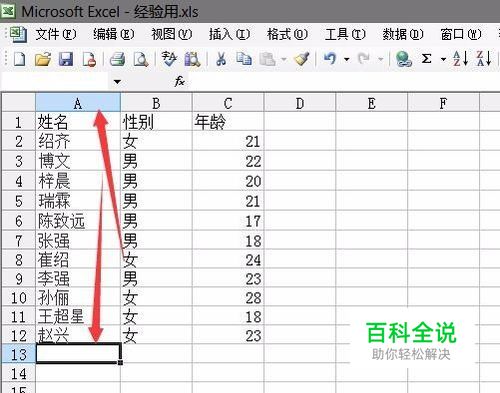The width and height of the screenshot is (500, 393).
Task: Select cell with name 绍齐
Action: (78, 141)
